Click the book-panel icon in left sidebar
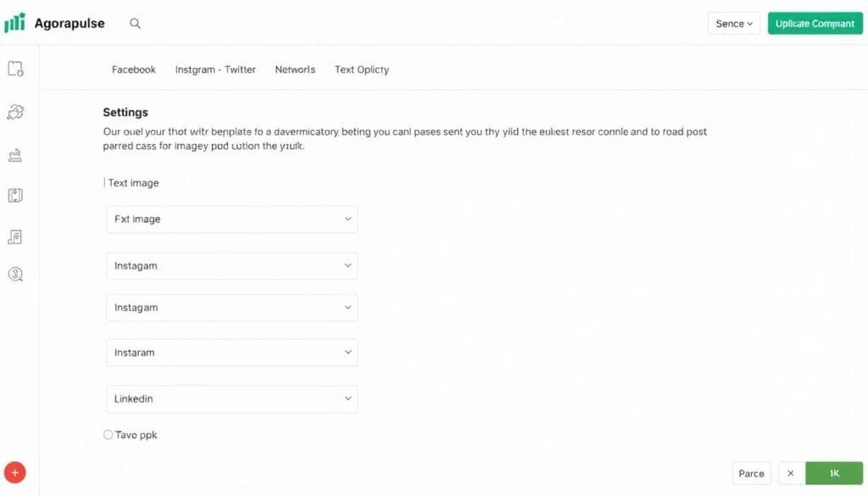Viewport: 868px width, 496px height. [15, 196]
